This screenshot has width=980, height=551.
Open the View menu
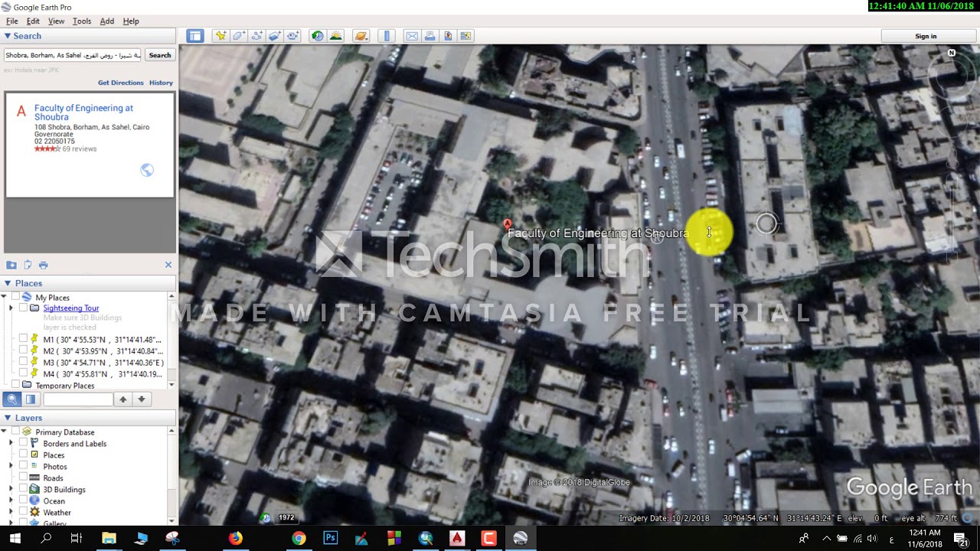click(x=56, y=21)
